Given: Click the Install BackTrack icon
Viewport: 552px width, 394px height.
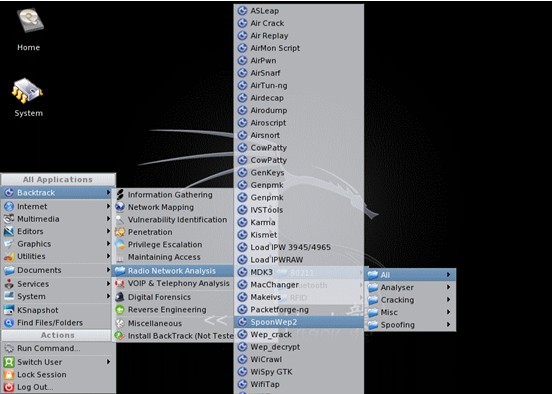Looking at the screenshot, I should [120, 336].
